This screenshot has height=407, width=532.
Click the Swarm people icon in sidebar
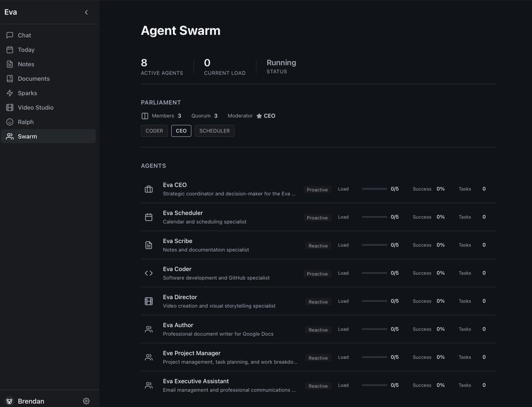(10, 137)
